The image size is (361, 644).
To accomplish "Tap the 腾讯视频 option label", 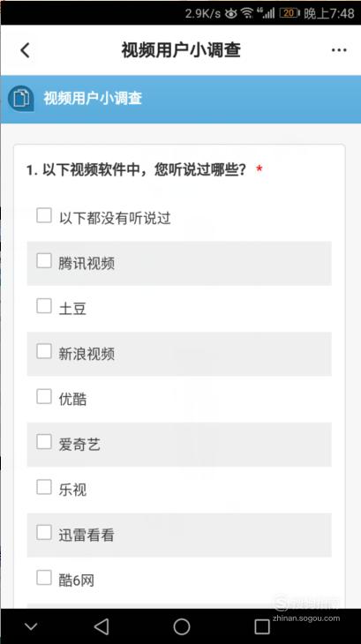I will point(86,264).
